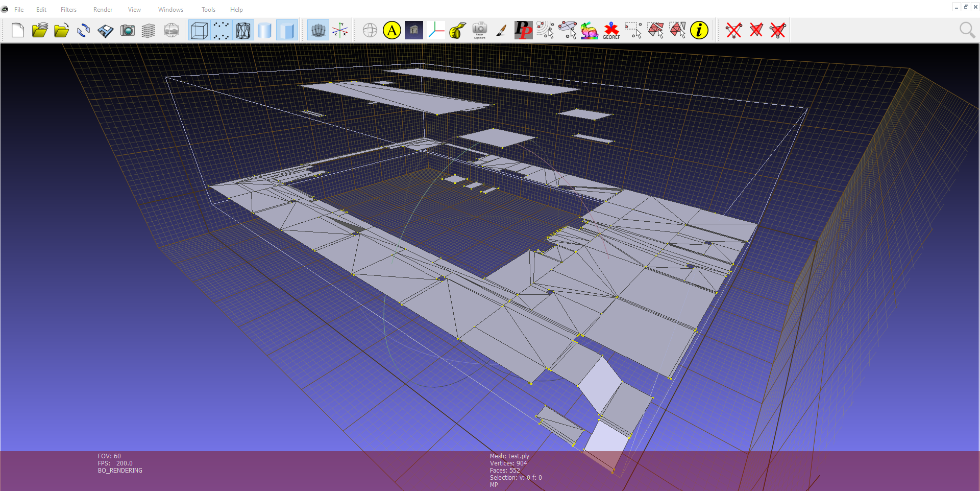980x491 pixels.
Task: Toggle Bounding Box rendering
Action: pyautogui.click(x=199, y=31)
